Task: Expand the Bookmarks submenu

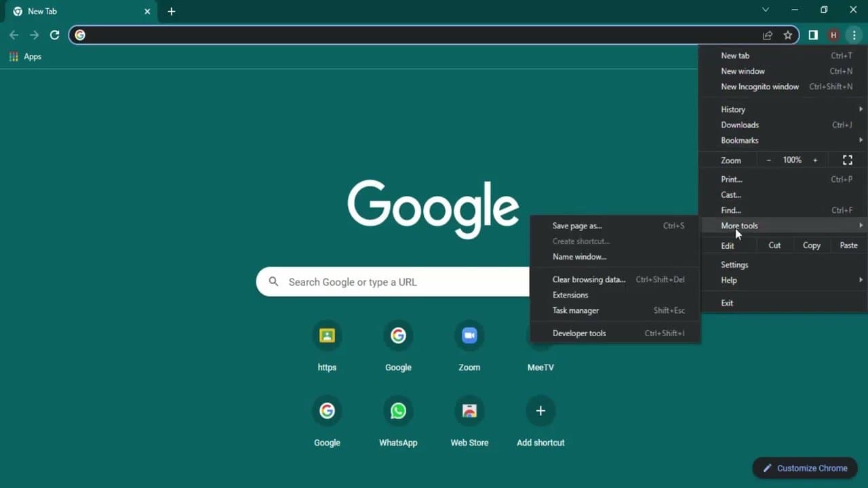Action: (740, 140)
